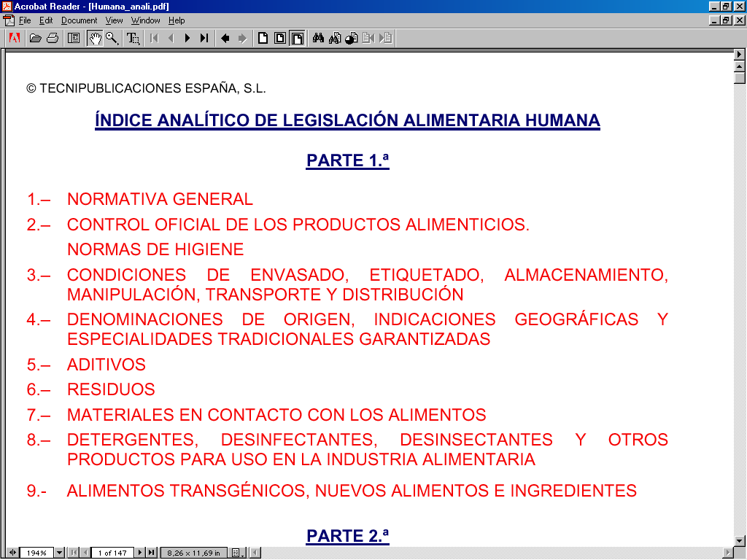Last page button in status bar
Image resolution: width=747 pixels, height=560 pixels.
pyautogui.click(x=151, y=553)
